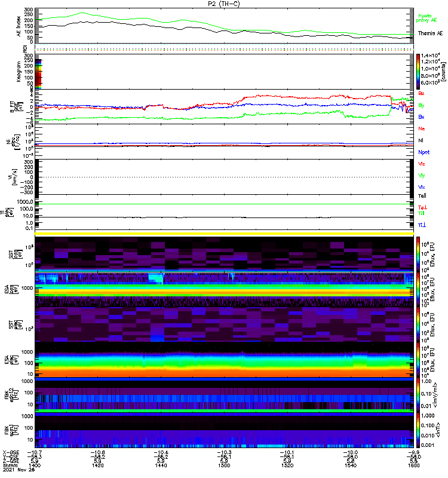Click the 1420 time tick label

pos(98,465)
